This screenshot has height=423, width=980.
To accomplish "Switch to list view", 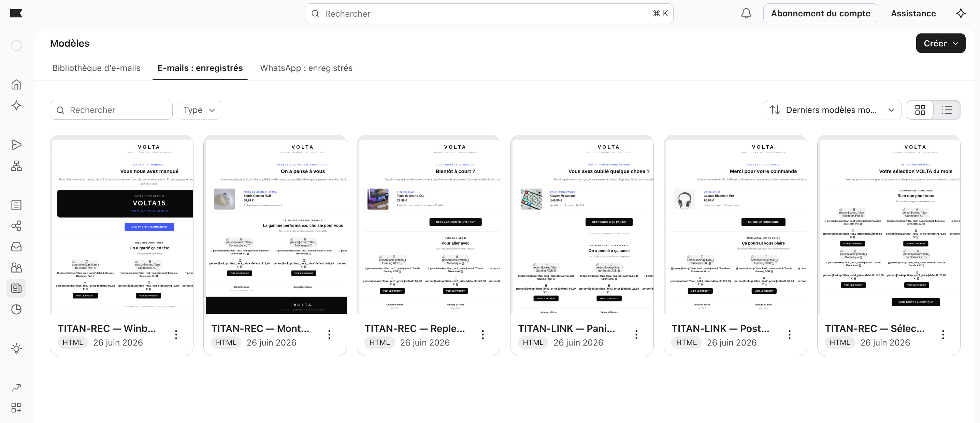I will [947, 110].
